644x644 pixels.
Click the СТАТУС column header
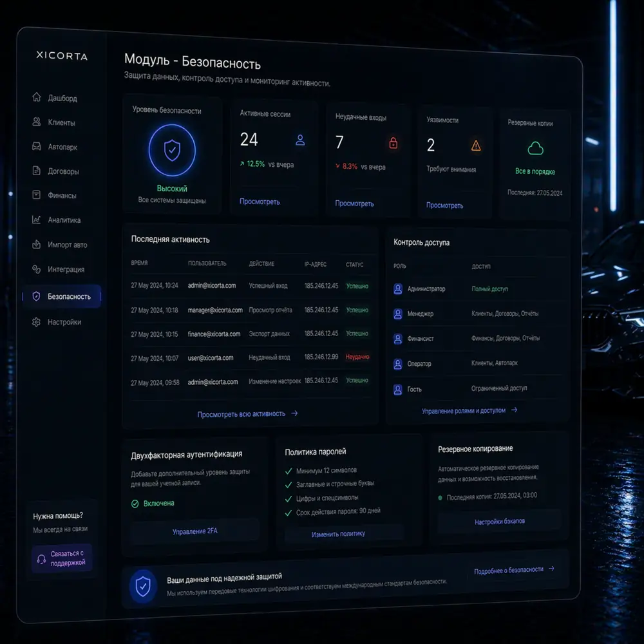tap(354, 265)
